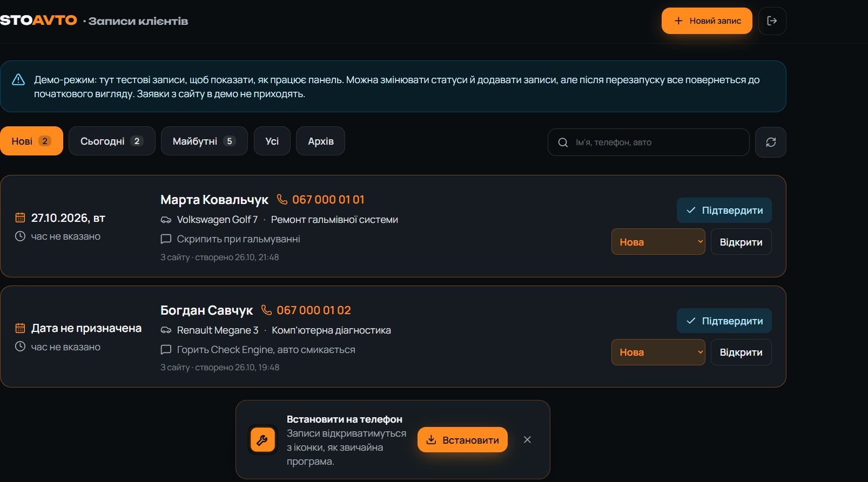This screenshot has width=868, height=482.
Task: Click the phone icon next to Богдан Савчук
Action: pyautogui.click(x=266, y=310)
